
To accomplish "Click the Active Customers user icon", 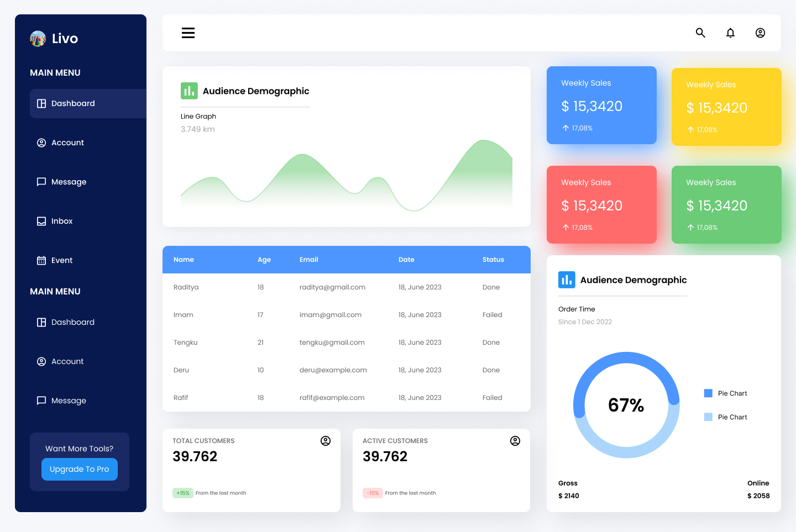I will 515,441.
